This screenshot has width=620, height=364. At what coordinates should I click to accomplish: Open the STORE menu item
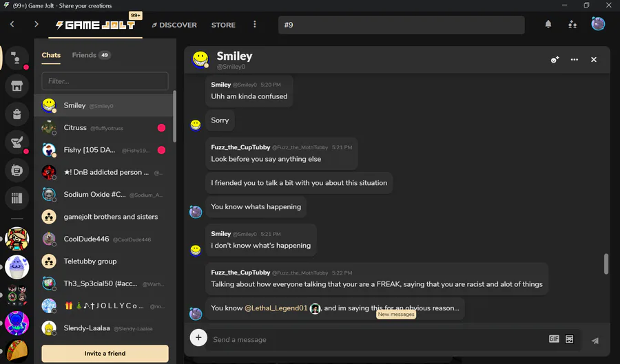pyautogui.click(x=223, y=25)
